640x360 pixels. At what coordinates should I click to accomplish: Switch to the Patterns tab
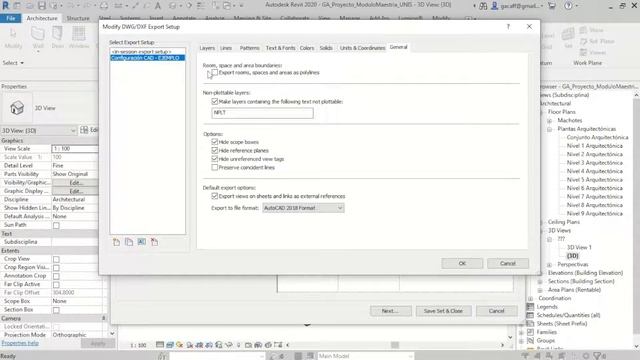pyautogui.click(x=249, y=48)
